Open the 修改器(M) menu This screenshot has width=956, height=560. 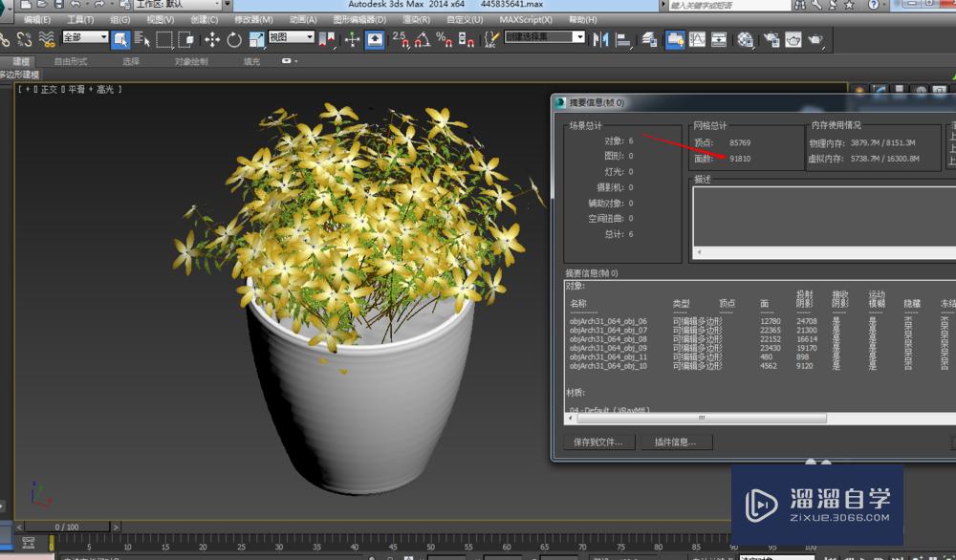coord(252,19)
